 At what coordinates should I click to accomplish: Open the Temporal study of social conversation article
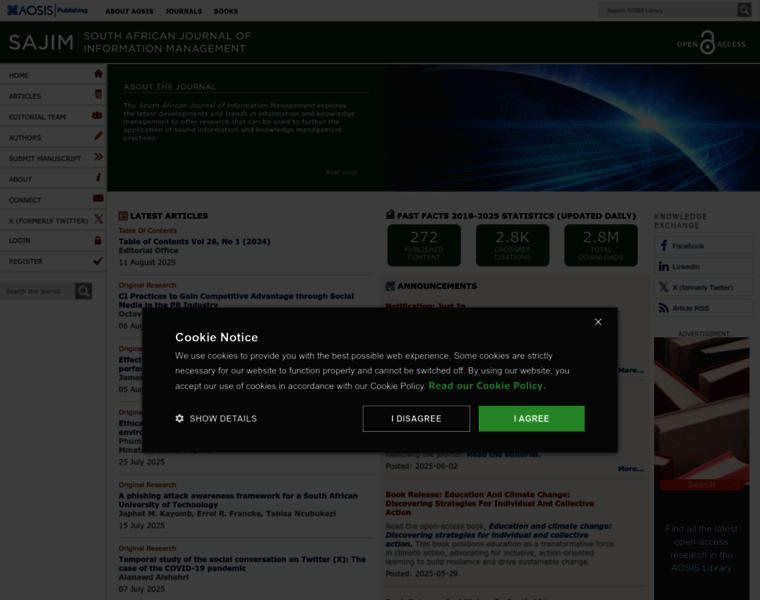point(242,564)
